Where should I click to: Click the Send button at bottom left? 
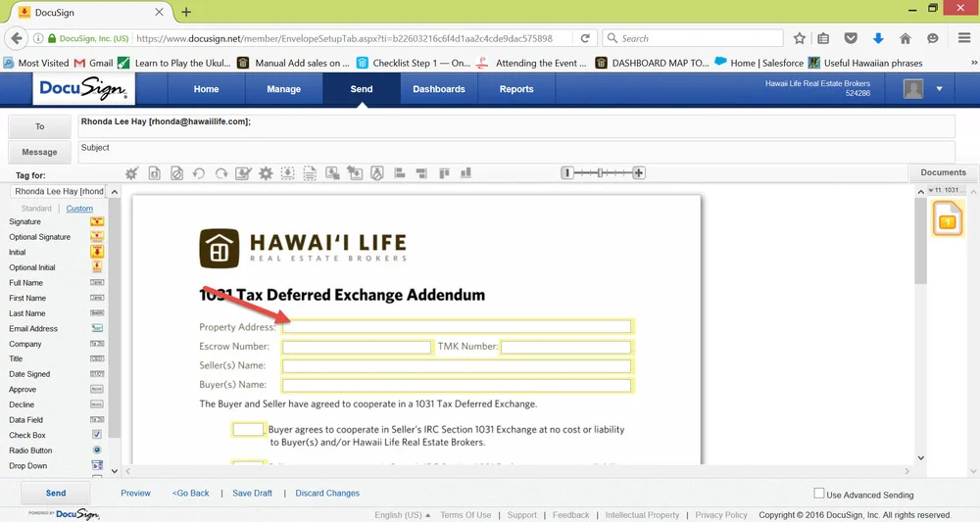tap(56, 494)
